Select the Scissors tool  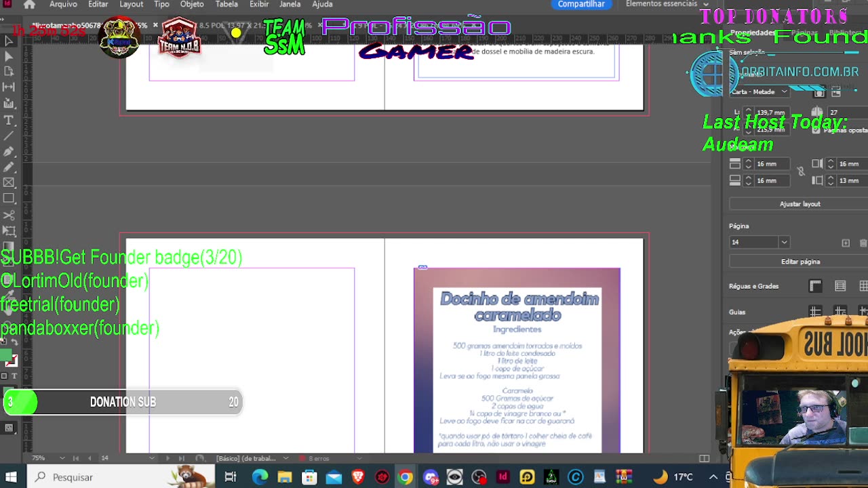pyautogui.click(x=9, y=215)
